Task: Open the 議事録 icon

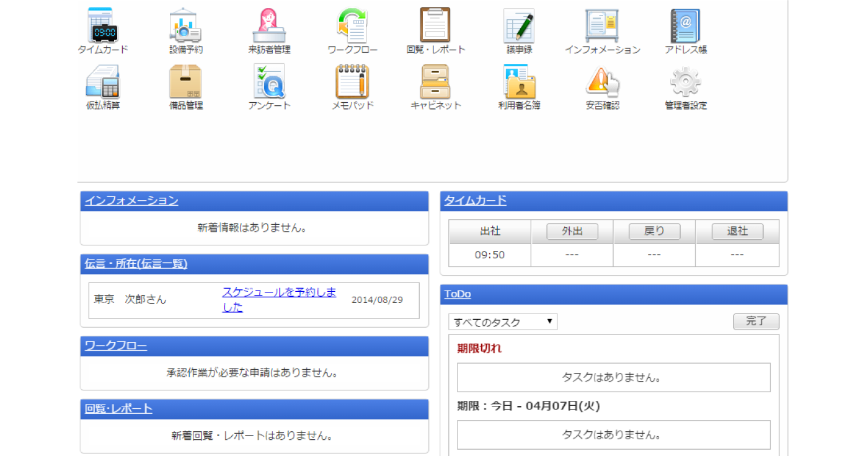Action: click(519, 25)
